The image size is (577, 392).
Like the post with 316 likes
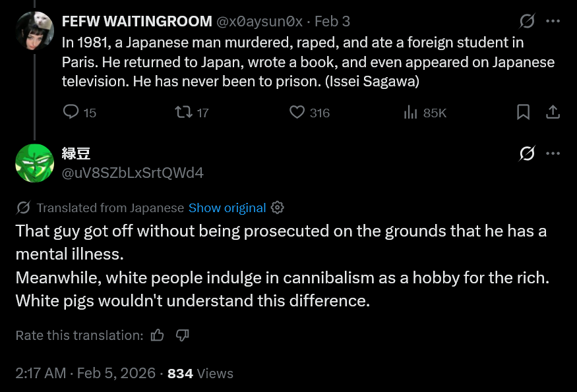coord(297,113)
